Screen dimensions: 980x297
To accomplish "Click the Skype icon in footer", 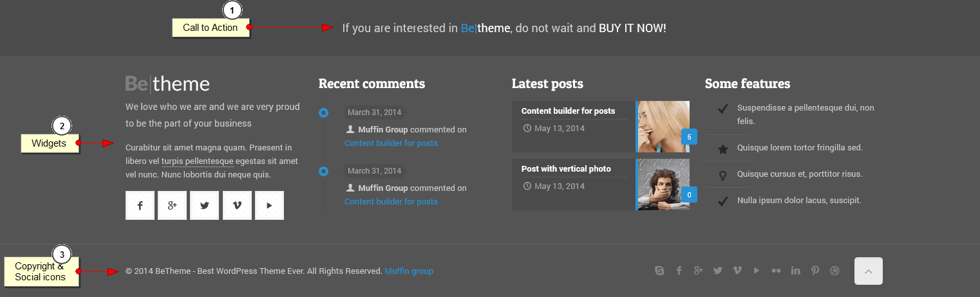I will pos(659,271).
